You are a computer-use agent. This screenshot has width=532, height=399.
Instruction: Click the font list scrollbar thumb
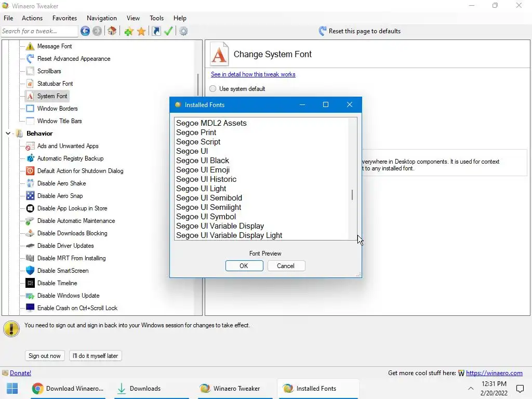click(352, 195)
